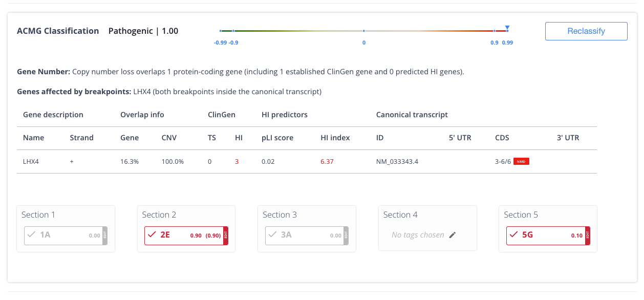Image resolution: width=644 pixels, height=300 pixels.
Task: Edit the 3A tag in Section 3
Action: pos(347,235)
